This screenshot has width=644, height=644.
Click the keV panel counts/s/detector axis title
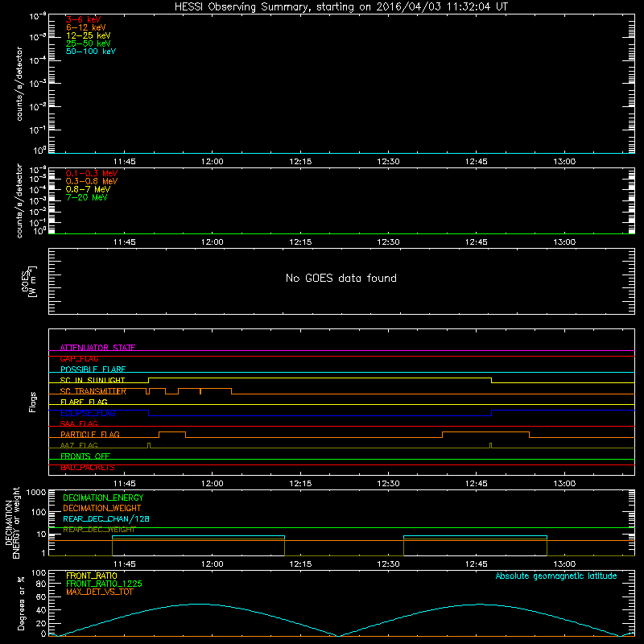(x=19, y=84)
